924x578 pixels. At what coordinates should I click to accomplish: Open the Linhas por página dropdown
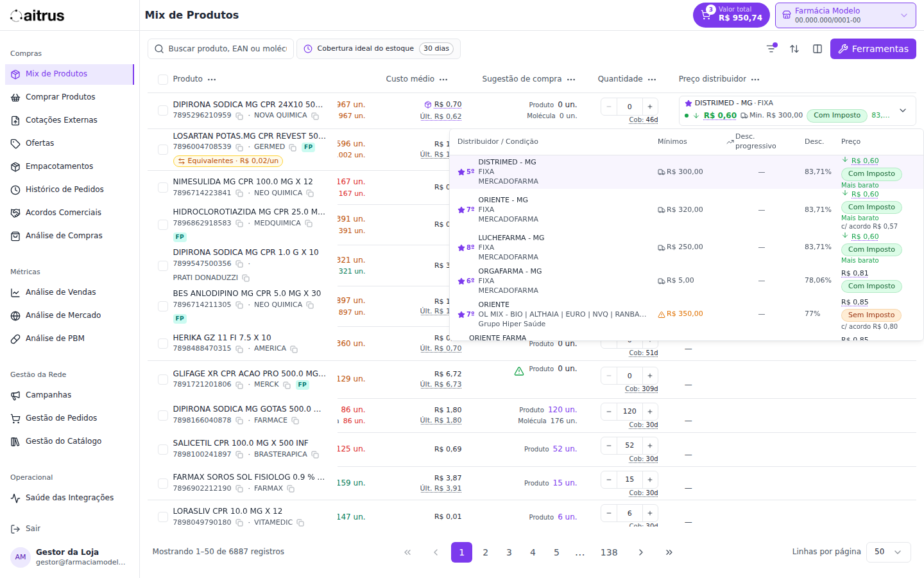(889, 552)
